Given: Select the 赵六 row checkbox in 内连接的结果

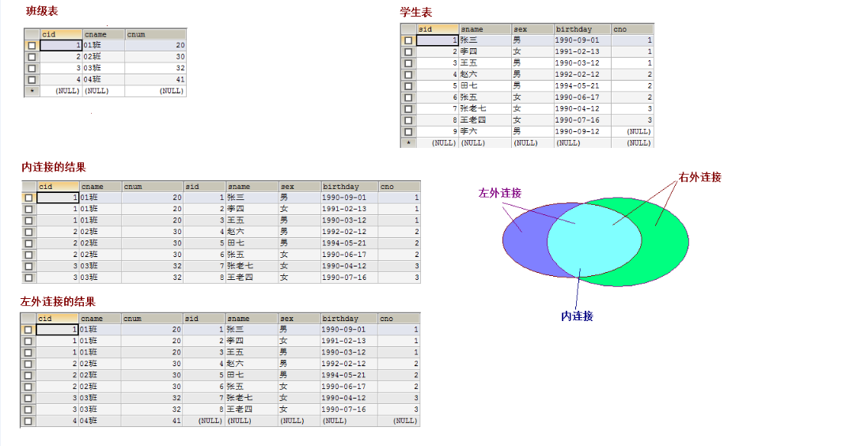Looking at the screenshot, I should 28,232.
